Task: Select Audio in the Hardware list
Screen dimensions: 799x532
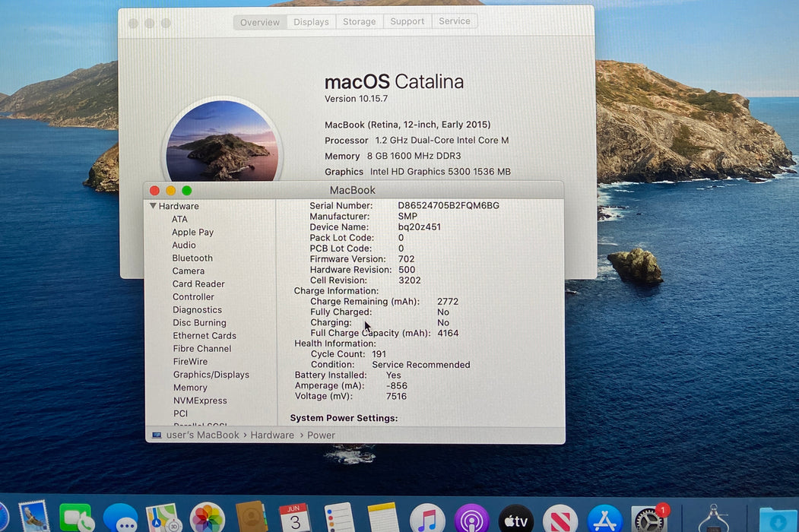Action: [x=184, y=245]
